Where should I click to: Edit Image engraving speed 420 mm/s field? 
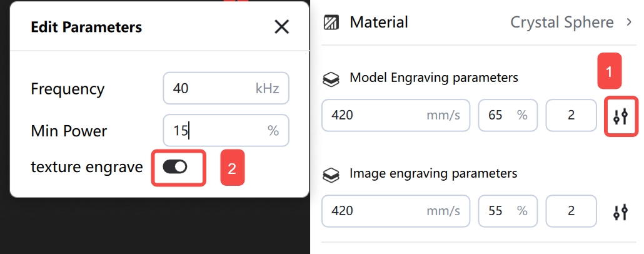tap(396, 211)
